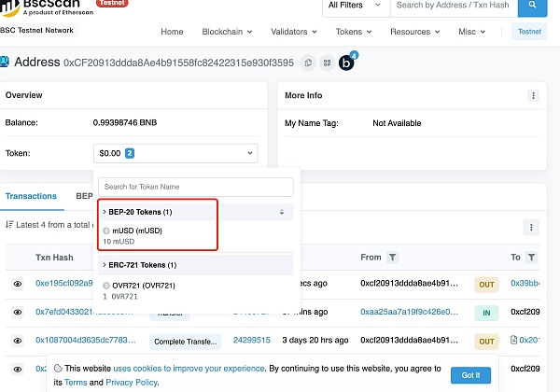
Task: Click the OUT badge in the 0xe195cf092a9 row
Action: (x=486, y=285)
